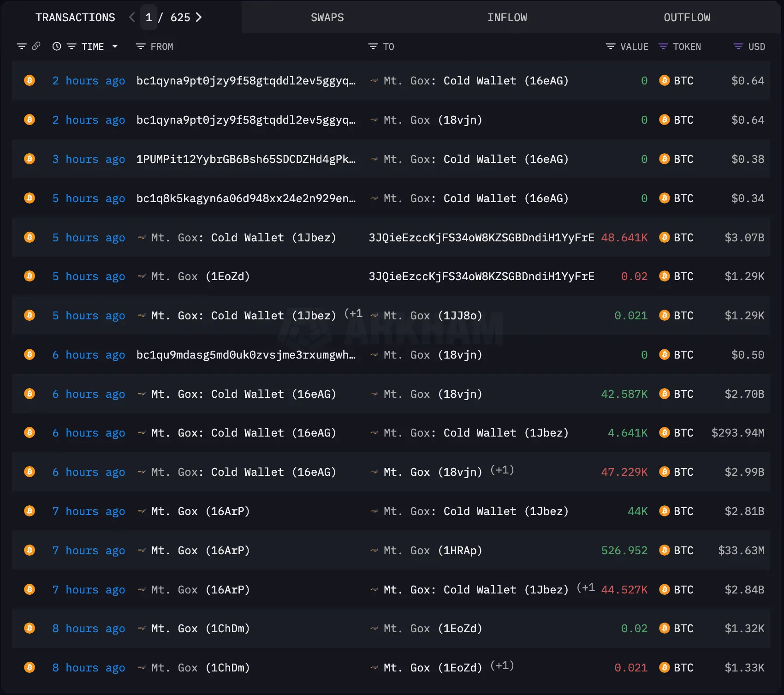Open sender Mt. Gox (16ArP) in 44K row
The height and width of the screenshot is (695, 784).
[200, 511]
